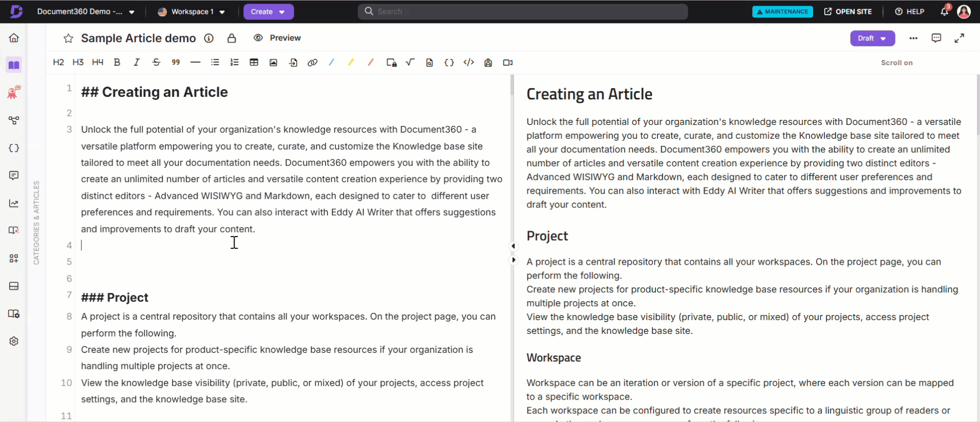Star the Sample Article demo as favorite
The width and height of the screenshot is (980, 422).
[68, 38]
